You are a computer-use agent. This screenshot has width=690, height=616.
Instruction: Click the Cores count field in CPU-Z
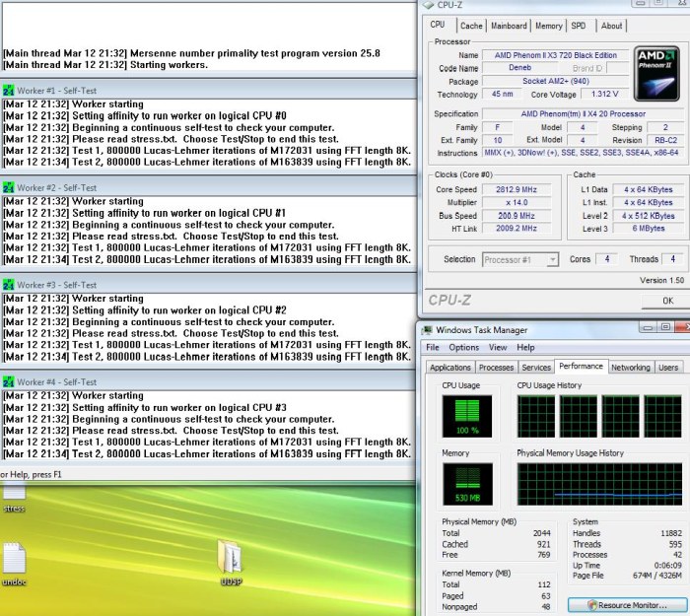606,259
